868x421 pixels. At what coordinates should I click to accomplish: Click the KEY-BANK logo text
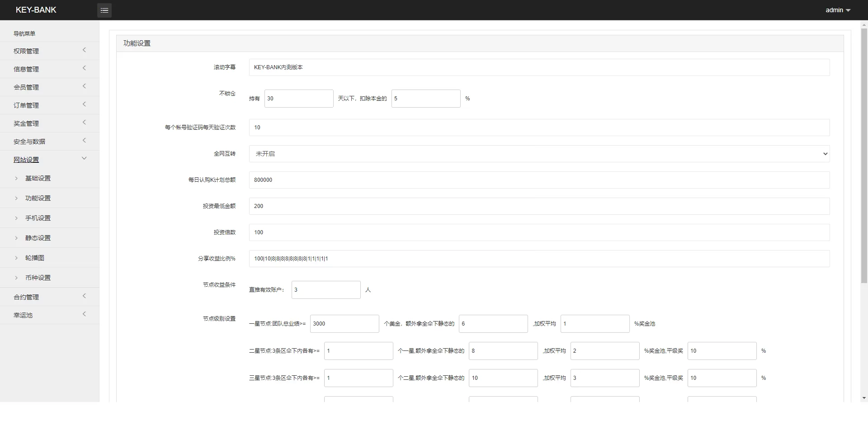pos(36,9)
